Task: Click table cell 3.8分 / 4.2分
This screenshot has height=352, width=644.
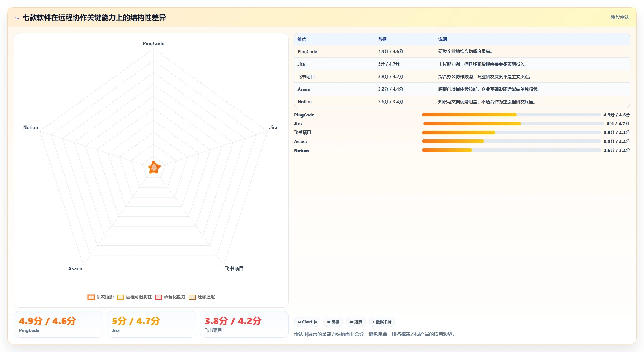Action: [390, 77]
